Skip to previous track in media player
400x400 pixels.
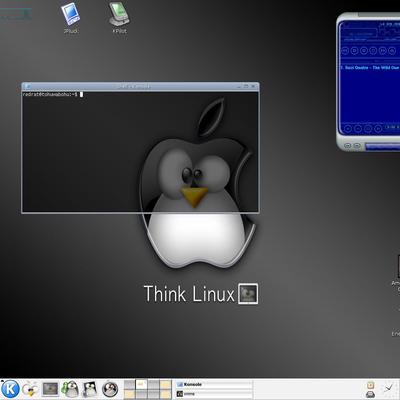tap(345, 51)
